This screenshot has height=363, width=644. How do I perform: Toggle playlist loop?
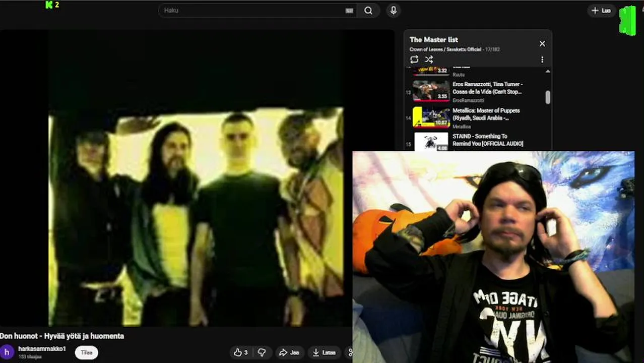click(414, 59)
